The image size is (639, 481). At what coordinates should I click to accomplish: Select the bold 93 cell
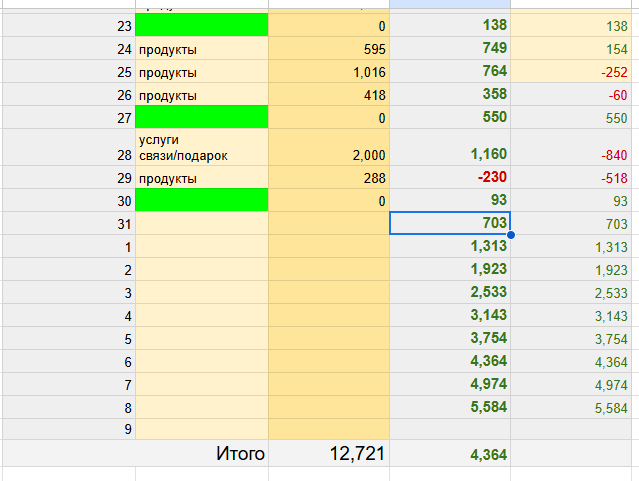[x=450, y=200]
